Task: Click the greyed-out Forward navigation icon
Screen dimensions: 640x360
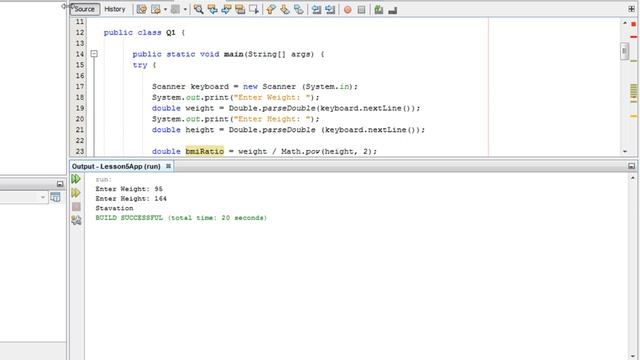Action: click(175, 9)
